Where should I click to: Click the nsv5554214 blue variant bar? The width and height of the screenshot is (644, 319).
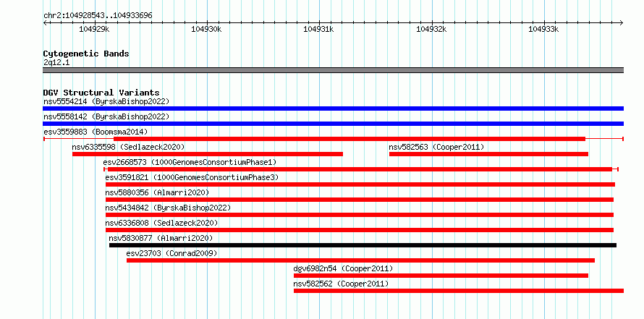333,109
